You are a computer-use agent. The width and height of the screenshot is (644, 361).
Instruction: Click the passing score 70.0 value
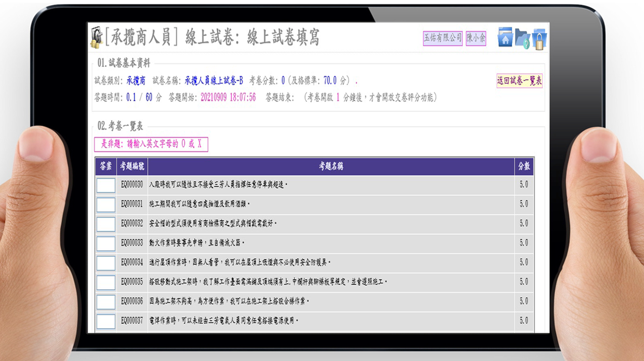point(330,81)
